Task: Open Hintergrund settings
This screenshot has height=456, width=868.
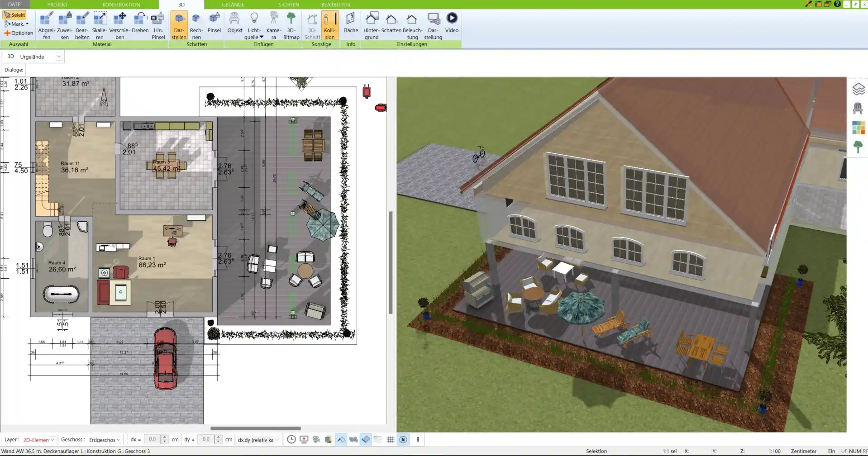Action: (371, 26)
